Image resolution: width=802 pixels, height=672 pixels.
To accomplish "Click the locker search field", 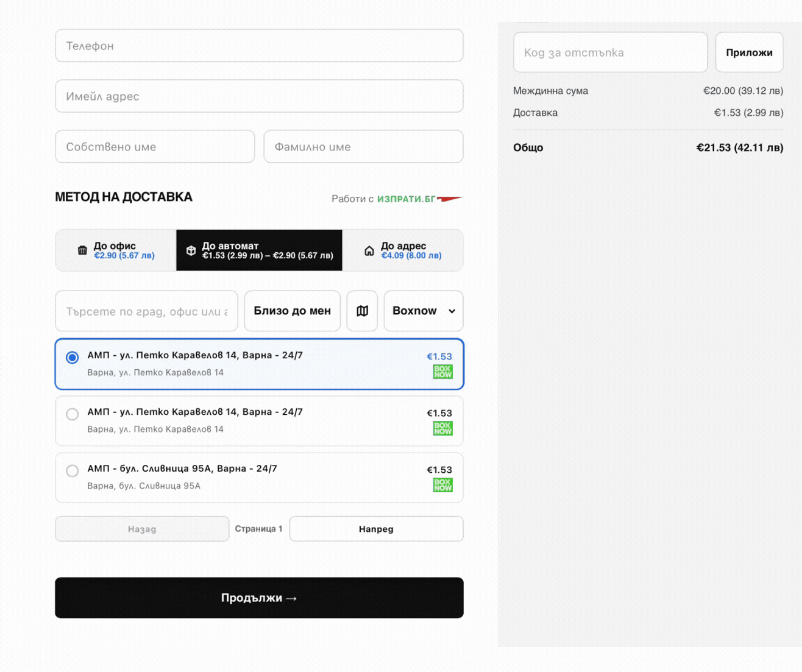I will pyautogui.click(x=146, y=311).
